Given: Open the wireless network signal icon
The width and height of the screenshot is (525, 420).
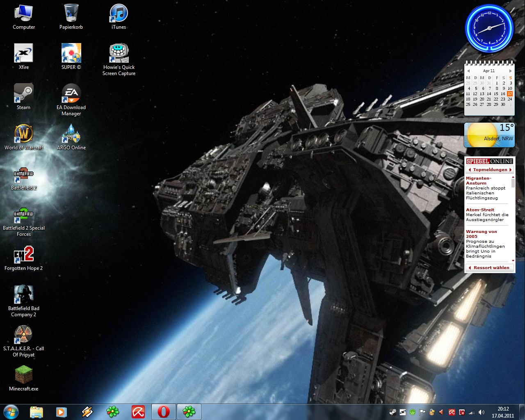Looking at the screenshot, I should pos(472,412).
